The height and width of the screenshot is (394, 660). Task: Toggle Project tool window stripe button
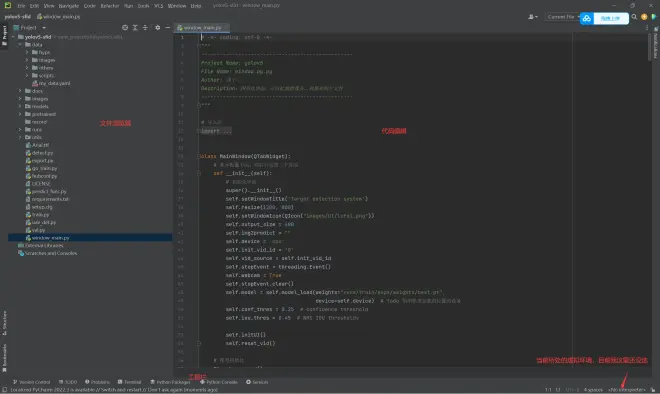coord(4,35)
